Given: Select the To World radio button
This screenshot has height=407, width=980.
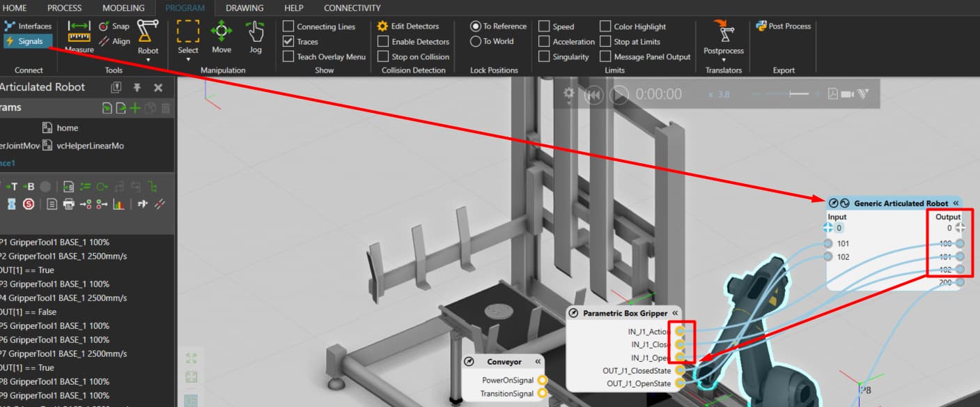Looking at the screenshot, I should 476,41.
